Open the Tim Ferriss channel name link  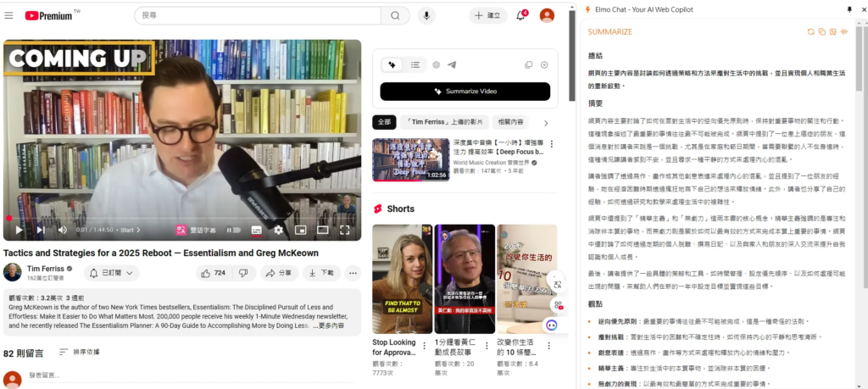46,269
